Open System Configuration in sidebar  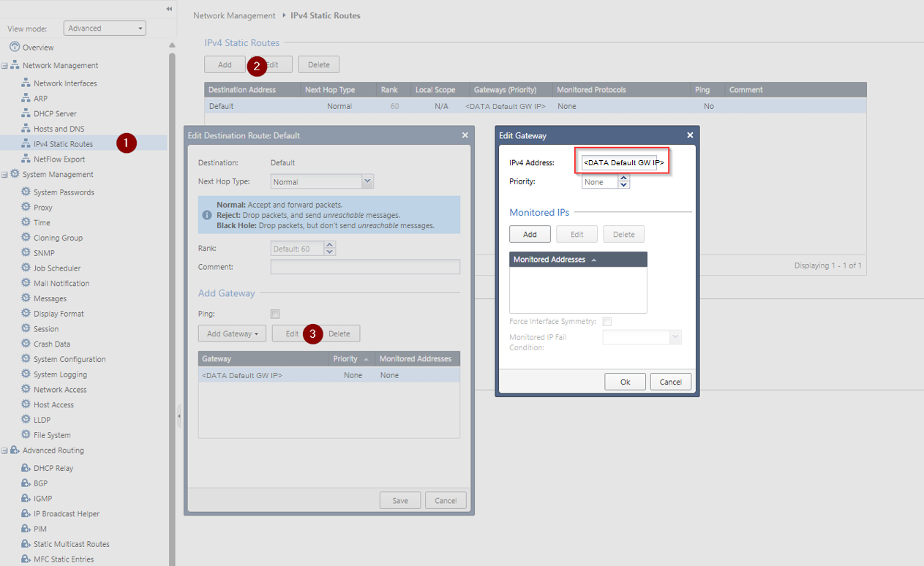coord(70,359)
